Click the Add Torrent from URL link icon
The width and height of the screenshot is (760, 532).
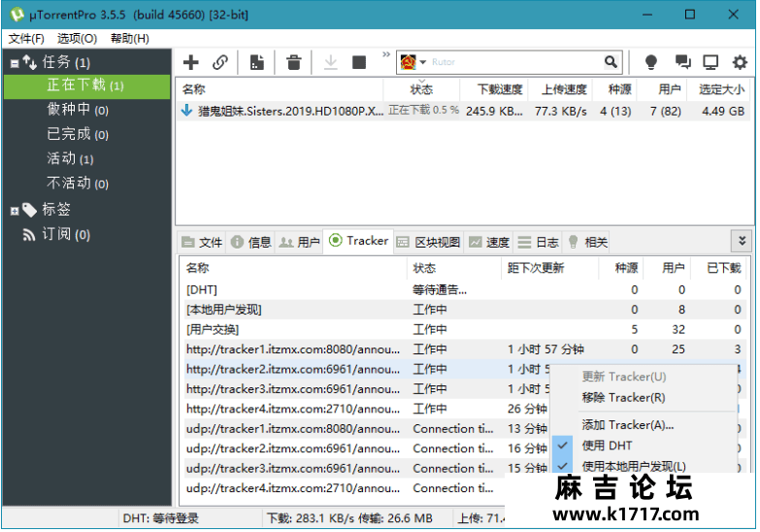coord(220,62)
